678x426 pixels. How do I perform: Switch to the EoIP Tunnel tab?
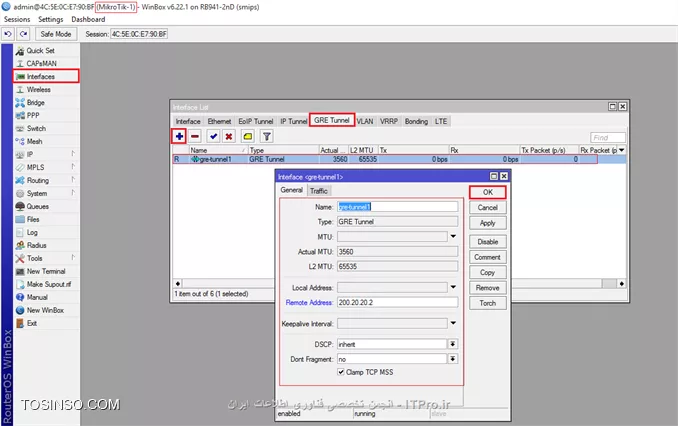pyautogui.click(x=256, y=121)
